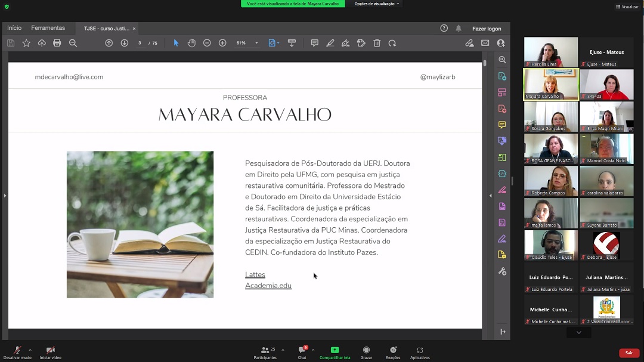The width and height of the screenshot is (644, 362).
Task: Unmute the microphone with Desativar mudo
Action: pos(17,352)
